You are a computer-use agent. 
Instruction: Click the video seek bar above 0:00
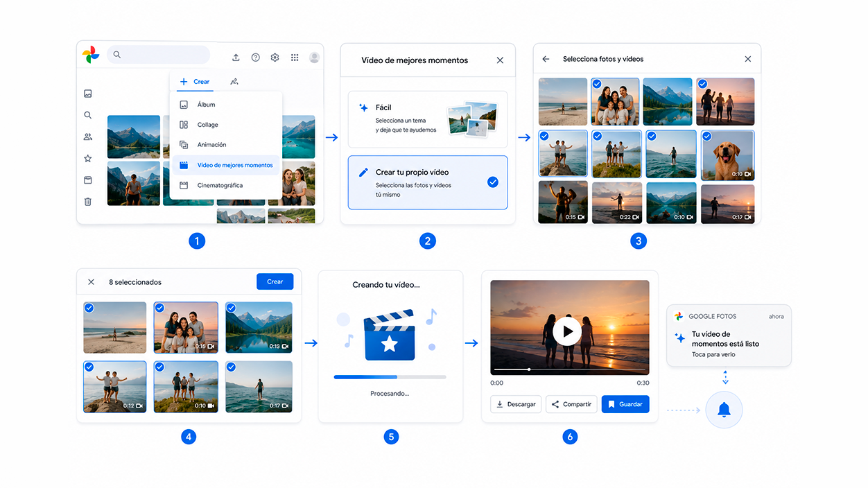click(x=569, y=369)
